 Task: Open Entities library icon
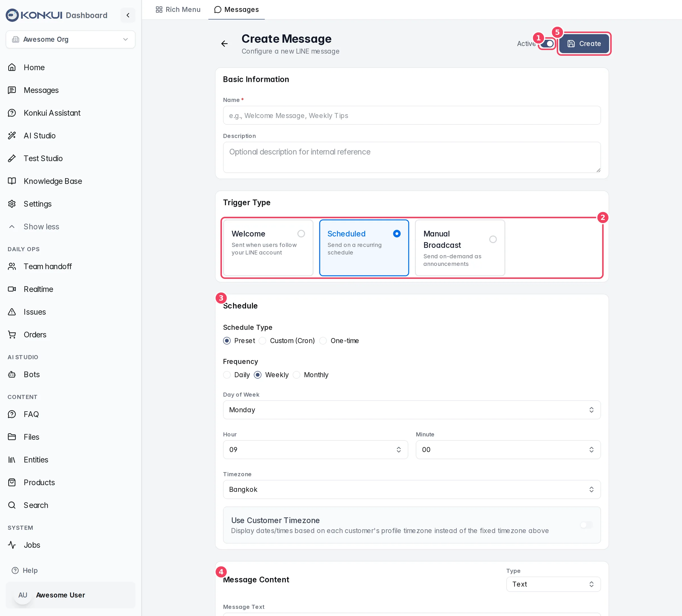(12, 460)
